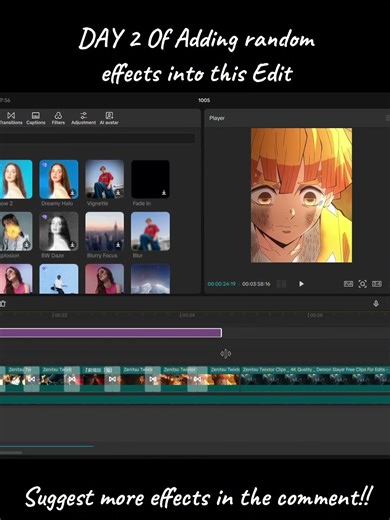Image resolution: width=390 pixels, height=520 pixels.
Task: Download the Fade In effect
Action: pos(164,193)
